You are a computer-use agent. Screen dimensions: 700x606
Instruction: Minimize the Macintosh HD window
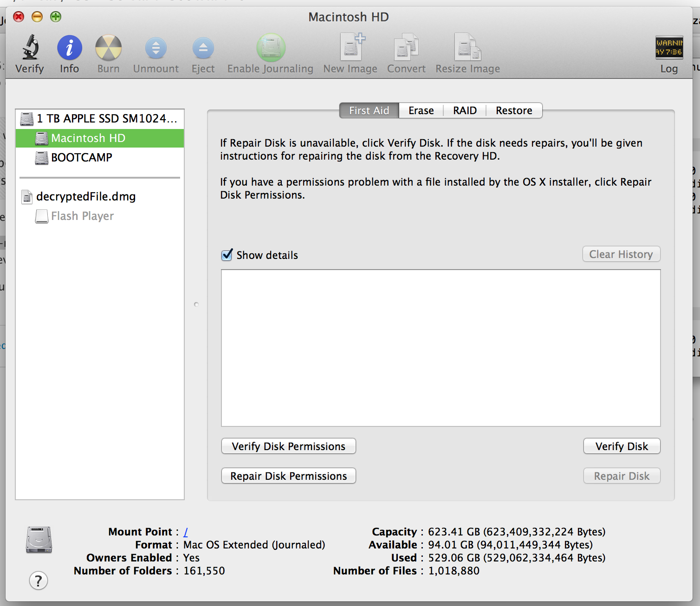click(37, 17)
